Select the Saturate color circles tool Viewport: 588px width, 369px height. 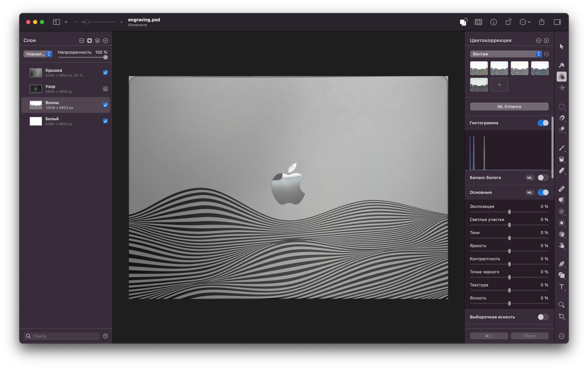(561, 234)
